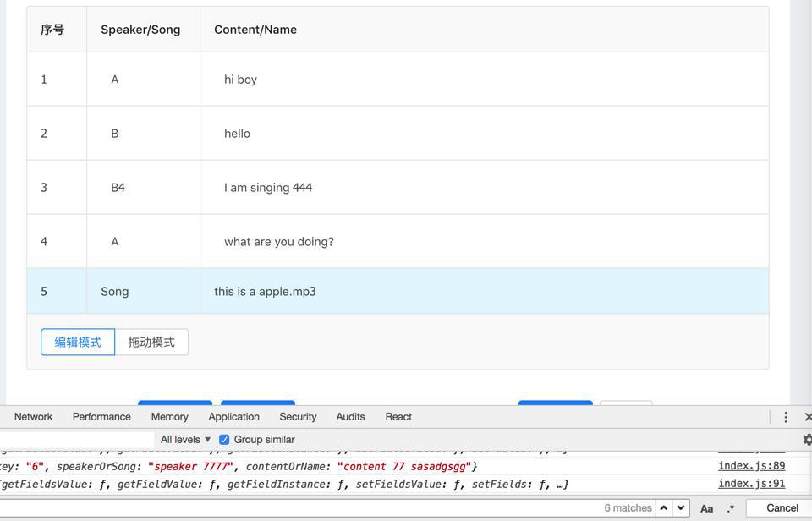Switch to 拖动模式 drag mode

tap(151, 343)
